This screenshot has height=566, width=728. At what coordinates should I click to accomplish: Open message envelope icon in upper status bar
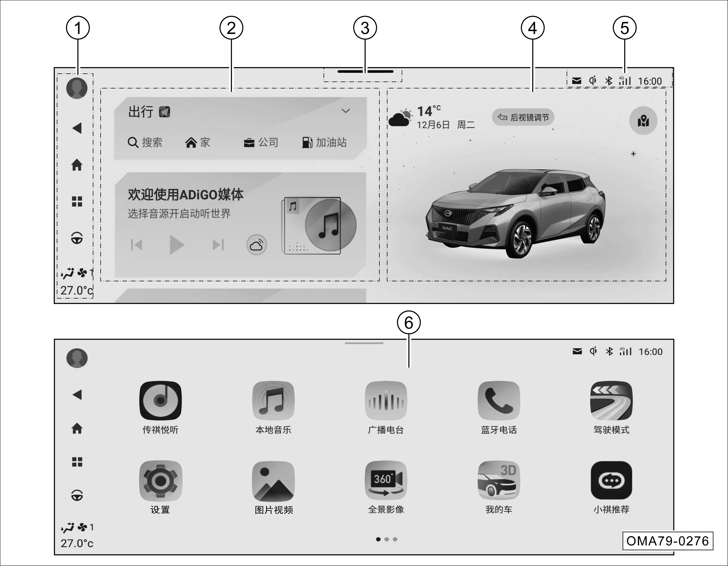[x=577, y=81]
